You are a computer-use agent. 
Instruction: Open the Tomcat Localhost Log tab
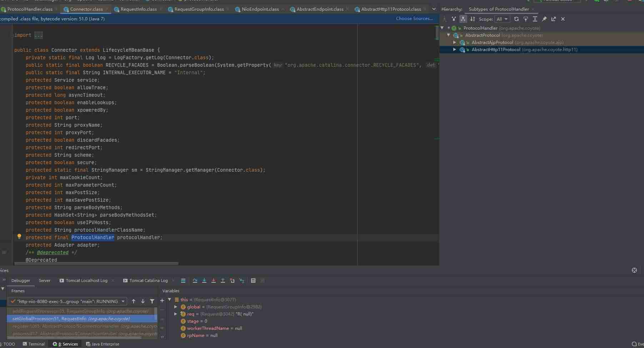click(84, 281)
